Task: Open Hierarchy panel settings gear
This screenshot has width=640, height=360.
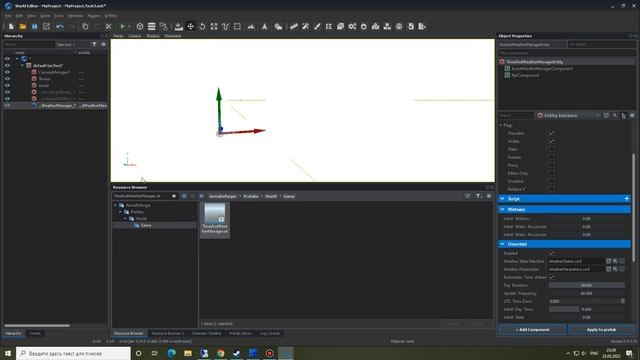Action: coord(103,44)
